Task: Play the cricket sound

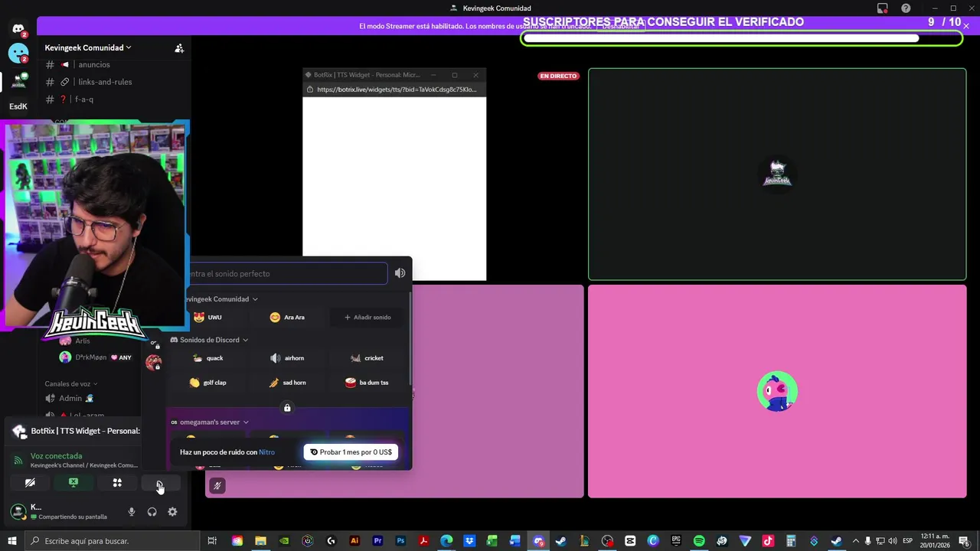Action: 367,358
